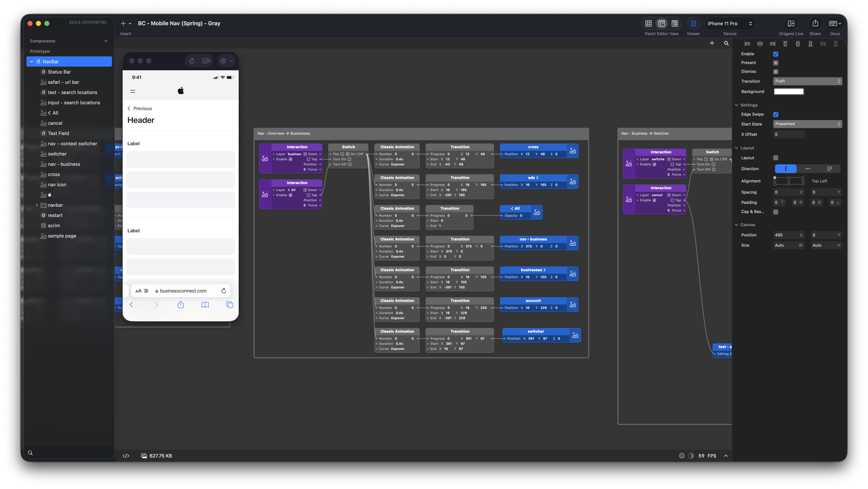Toggle the Viewer window icon
Viewport: 868px width, 489px height.
693,23
